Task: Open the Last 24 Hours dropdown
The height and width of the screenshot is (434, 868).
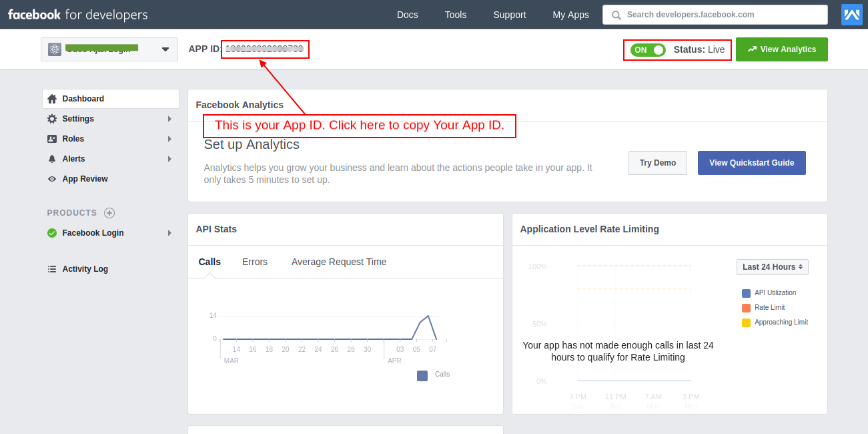Action: tap(773, 267)
